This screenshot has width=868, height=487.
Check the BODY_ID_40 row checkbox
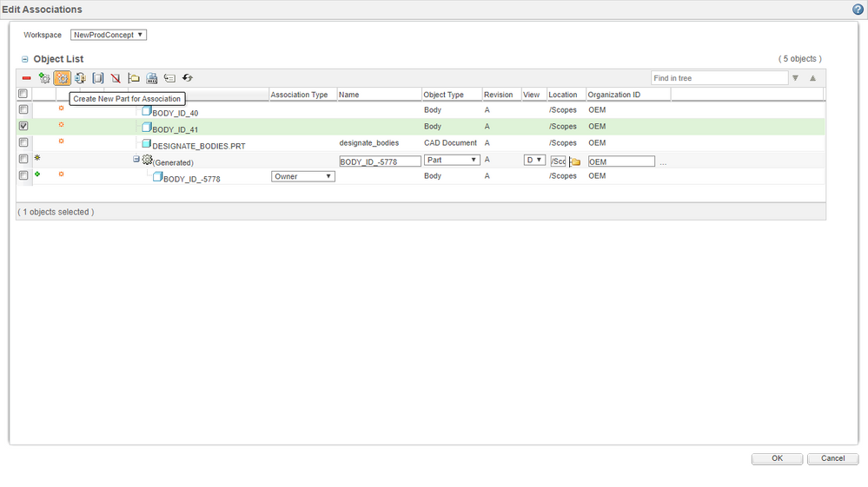pos(23,109)
